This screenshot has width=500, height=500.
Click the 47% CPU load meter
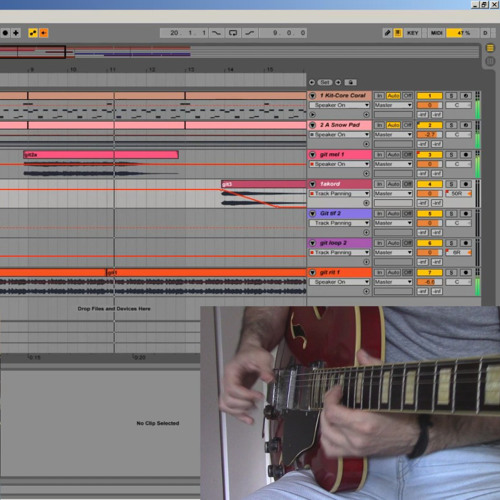pyautogui.click(x=463, y=33)
